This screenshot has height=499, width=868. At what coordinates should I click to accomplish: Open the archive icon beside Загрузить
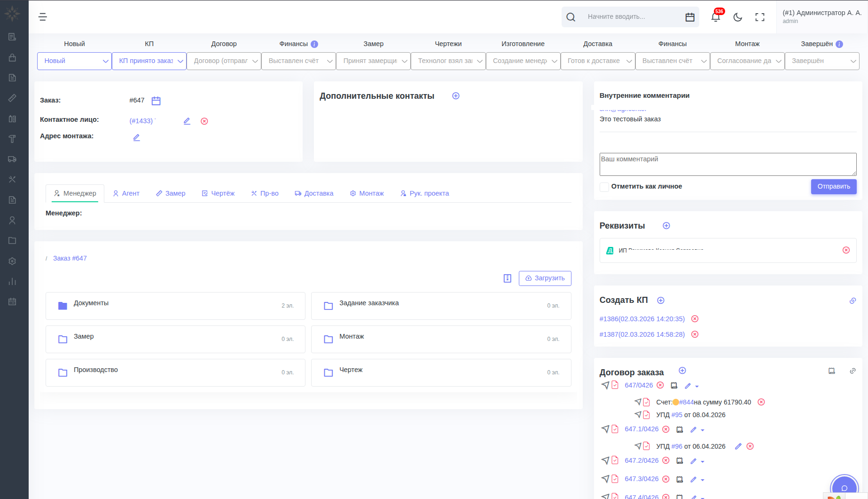pos(508,278)
